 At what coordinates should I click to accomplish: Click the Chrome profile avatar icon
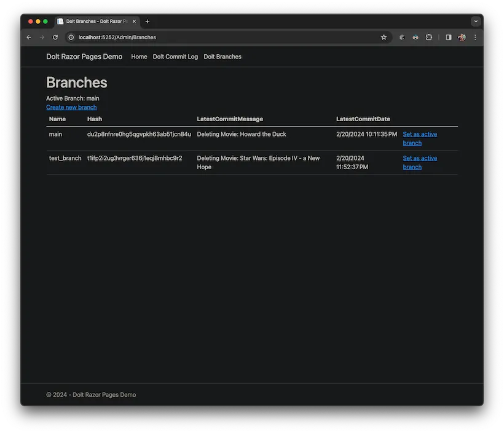(462, 37)
